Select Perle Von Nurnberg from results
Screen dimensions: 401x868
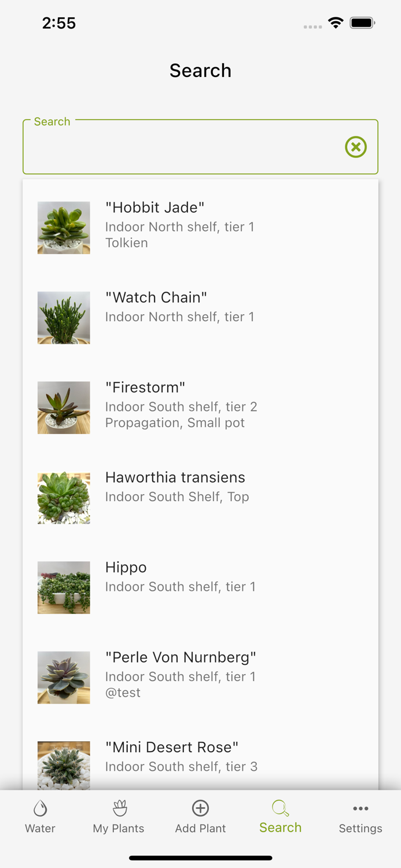[181, 674]
